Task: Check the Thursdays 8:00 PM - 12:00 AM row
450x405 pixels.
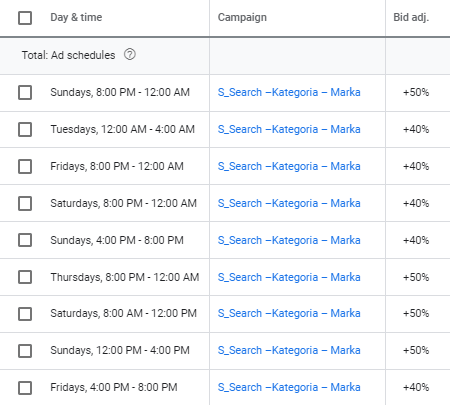Action: [25, 277]
